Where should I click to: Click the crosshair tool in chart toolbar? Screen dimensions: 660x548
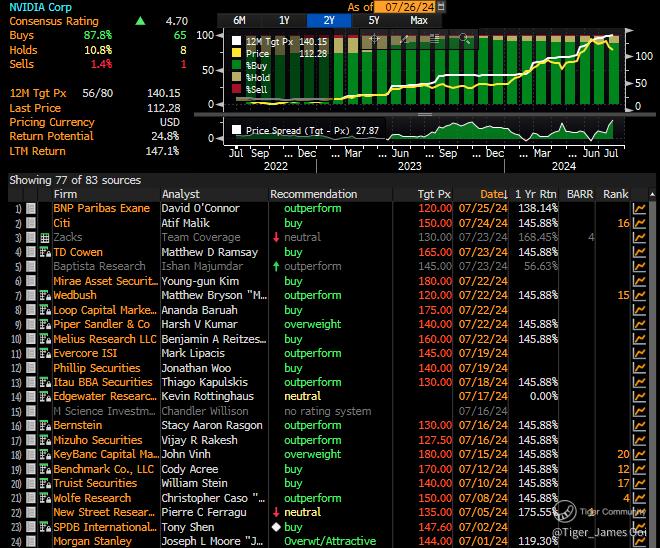(375, 40)
